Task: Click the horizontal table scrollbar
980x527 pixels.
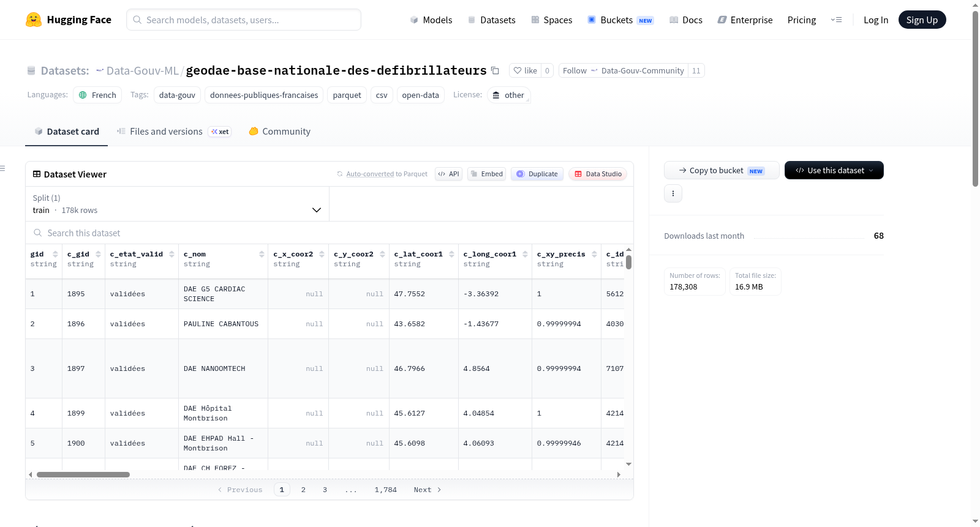Action: pyautogui.click(x=83, y=474)
